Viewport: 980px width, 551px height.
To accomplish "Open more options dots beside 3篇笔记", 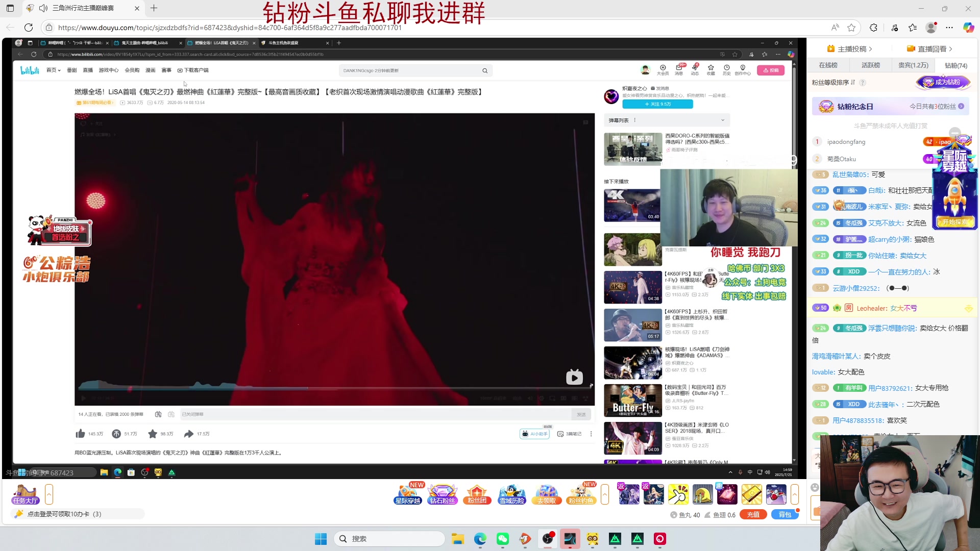I will (x=591, y=434).
